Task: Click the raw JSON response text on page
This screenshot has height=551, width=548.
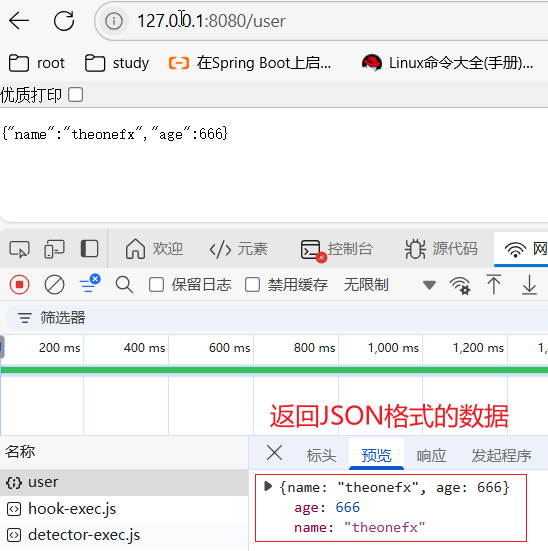Action: coord(115,134)
